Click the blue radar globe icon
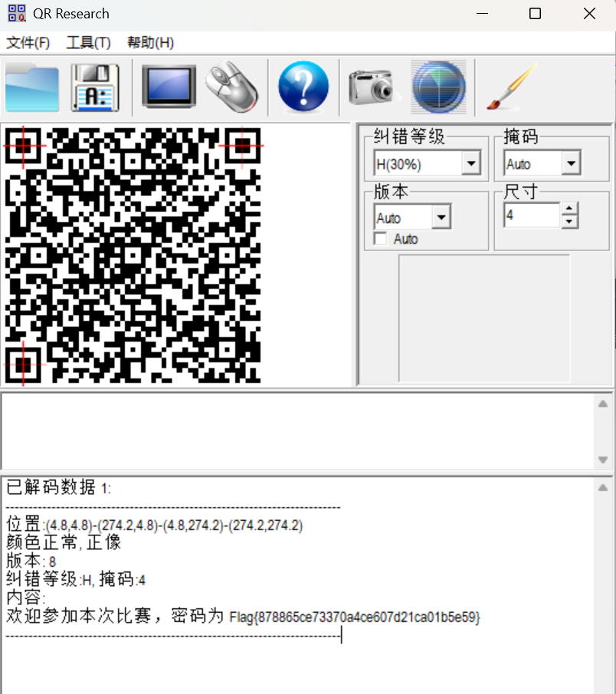Screen dimensions: 616x694 (438, 87)
